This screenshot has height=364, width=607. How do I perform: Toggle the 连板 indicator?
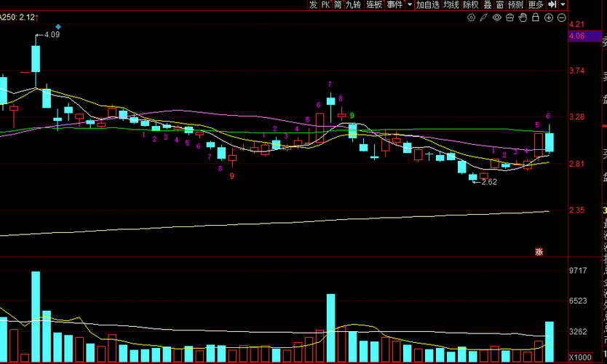click(374, 4)
